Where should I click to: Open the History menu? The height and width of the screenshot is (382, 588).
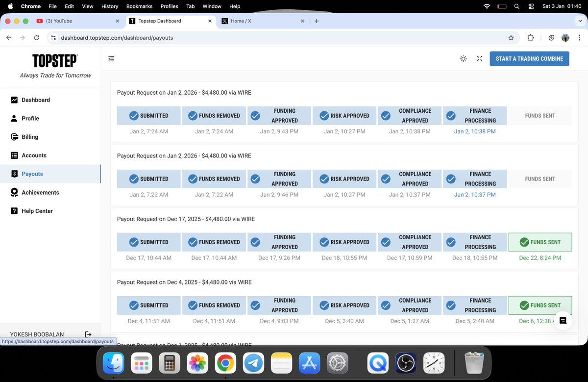click(110, 6)
